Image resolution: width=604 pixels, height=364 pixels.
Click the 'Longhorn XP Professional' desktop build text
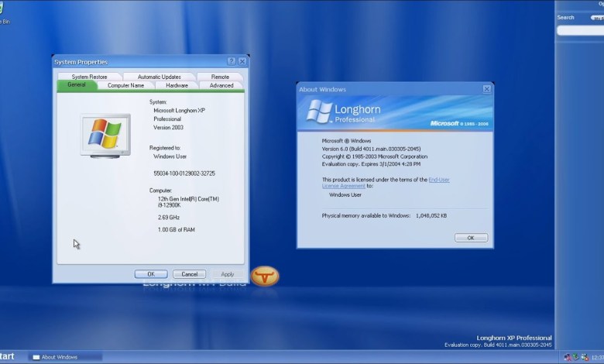514,338
